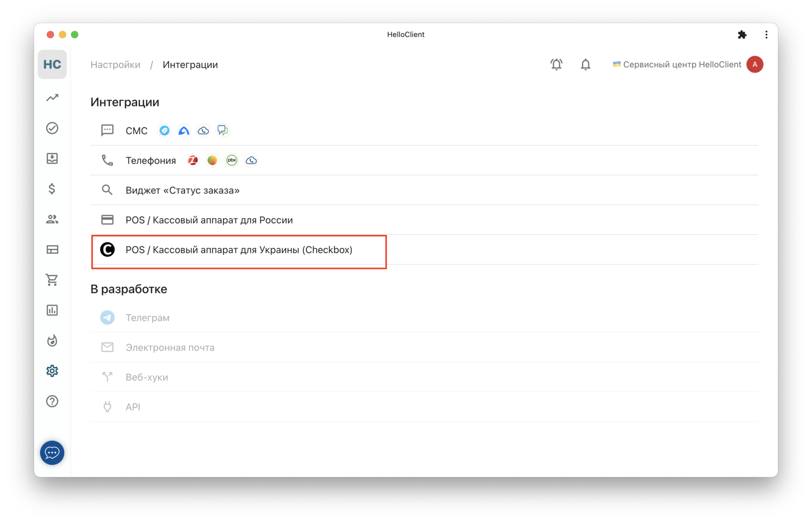
Task: Click the green chat SMS provider icon
Action: pos(222,131)
